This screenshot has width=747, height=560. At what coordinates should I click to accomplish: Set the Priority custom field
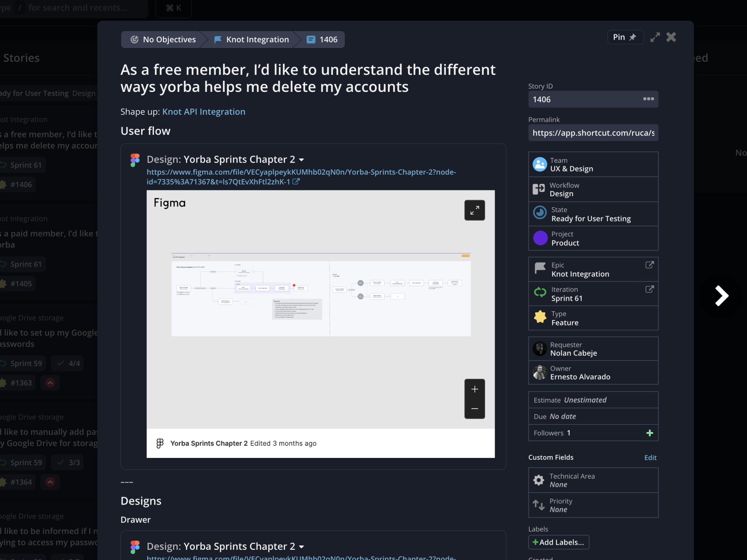pos(593,505)
